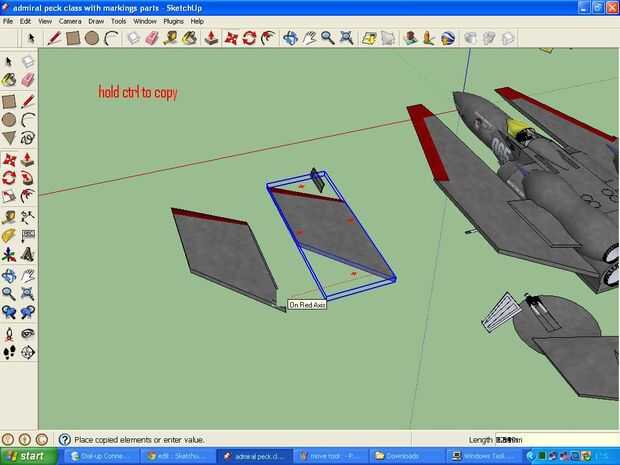Select the Look Around eye tool
Image resolution: width=620 pixels, height=465 pixels.
coord(28,333)
